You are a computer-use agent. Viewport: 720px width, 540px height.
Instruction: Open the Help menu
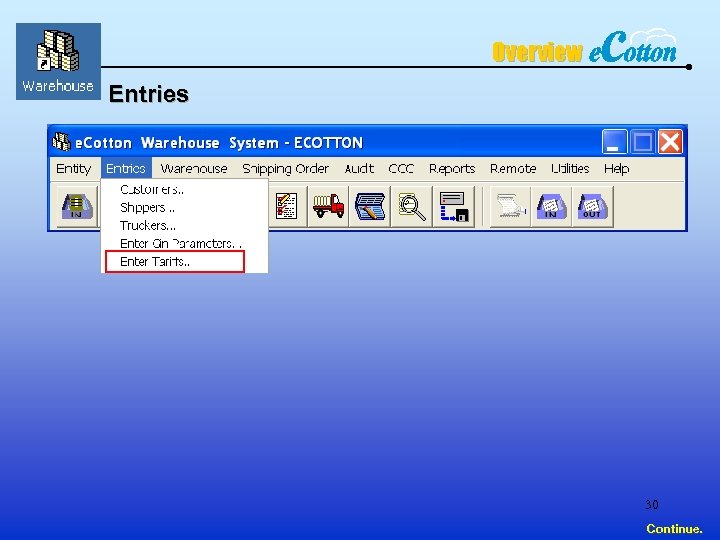(616, 169)
